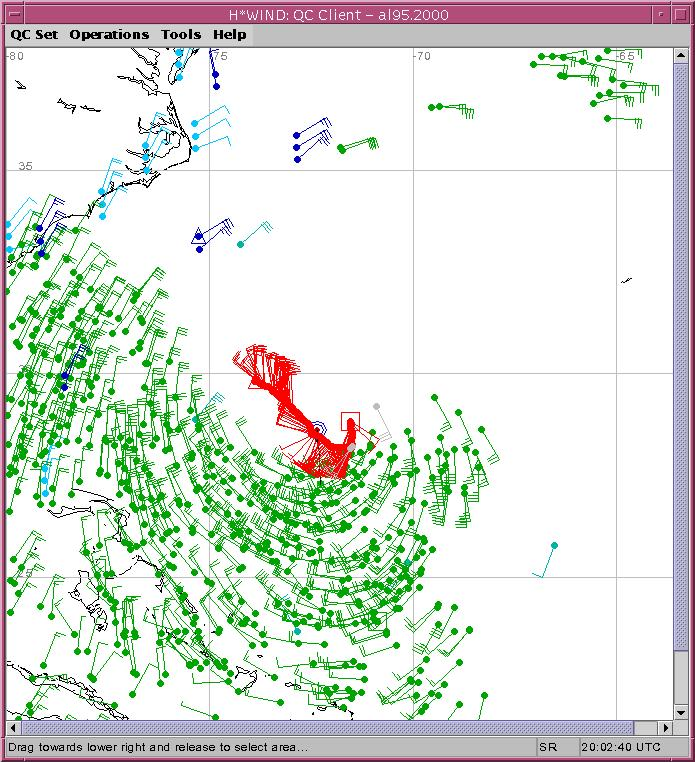Open the QC Set menu
The height and width of the screenshot is (762, 695).
pos(34,34)
